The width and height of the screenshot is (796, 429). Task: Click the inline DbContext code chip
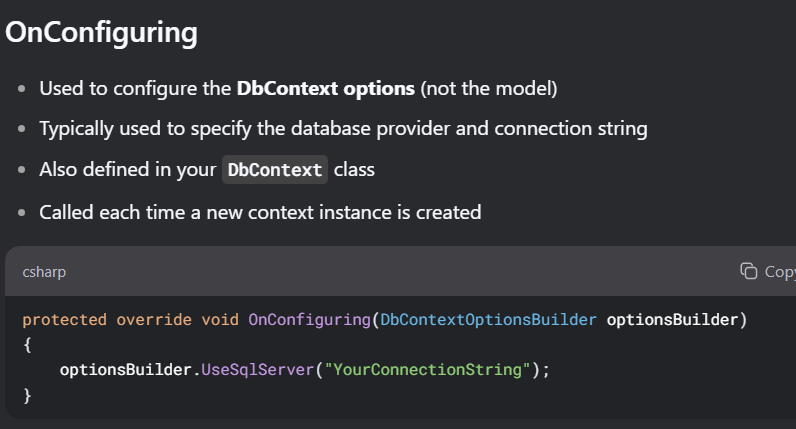[x=275, y=170]
